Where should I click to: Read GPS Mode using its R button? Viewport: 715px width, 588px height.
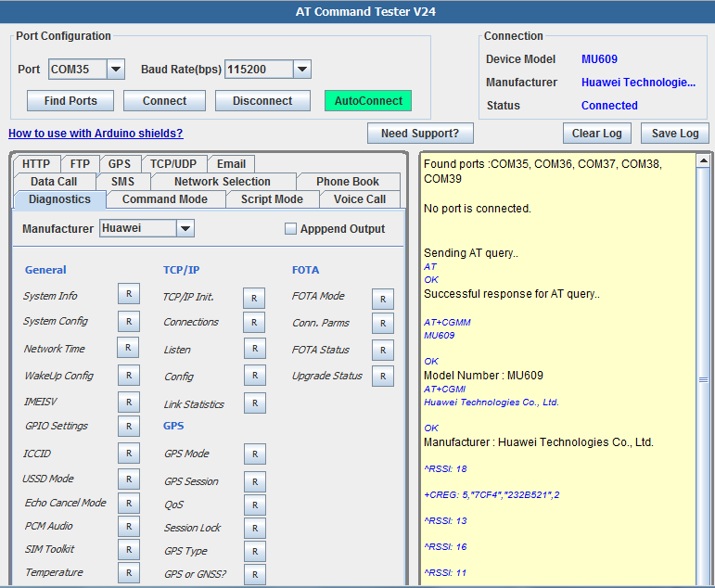tap(255, 454)
